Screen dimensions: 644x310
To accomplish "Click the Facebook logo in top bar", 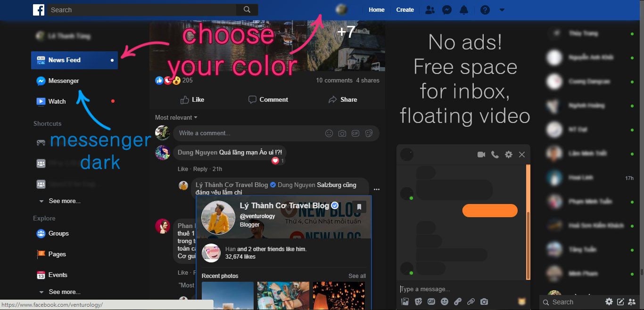I will coord(39,10).
